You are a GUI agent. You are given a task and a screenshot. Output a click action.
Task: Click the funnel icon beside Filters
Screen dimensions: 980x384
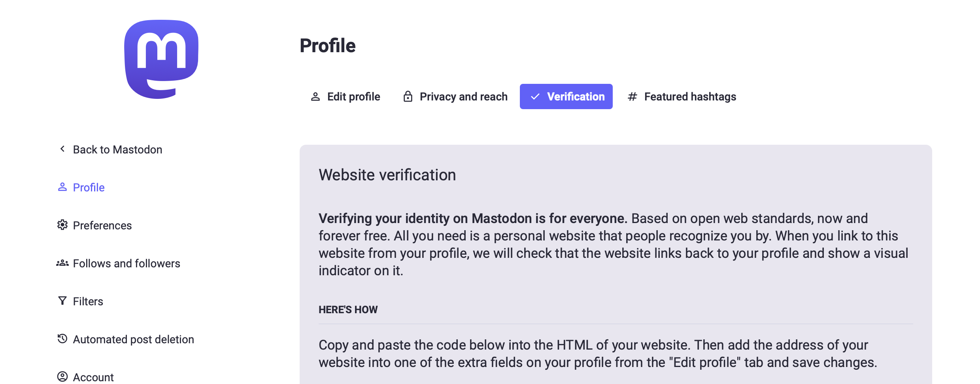click(62, 301)
